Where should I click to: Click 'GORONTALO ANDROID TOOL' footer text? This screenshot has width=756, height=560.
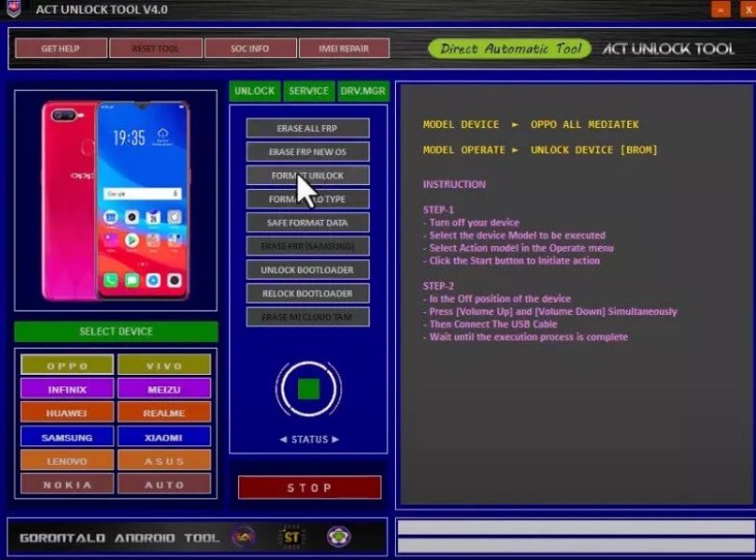click(x=119, y=537)
